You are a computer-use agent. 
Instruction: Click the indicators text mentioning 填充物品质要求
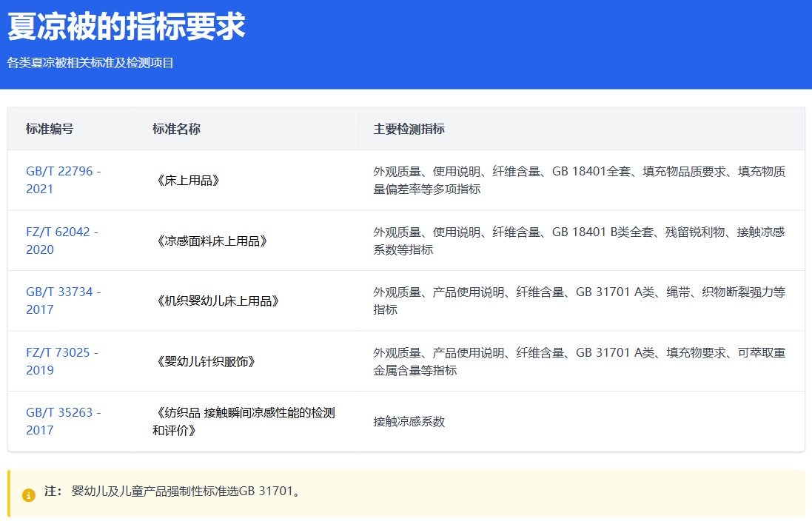tap(579, 180)
